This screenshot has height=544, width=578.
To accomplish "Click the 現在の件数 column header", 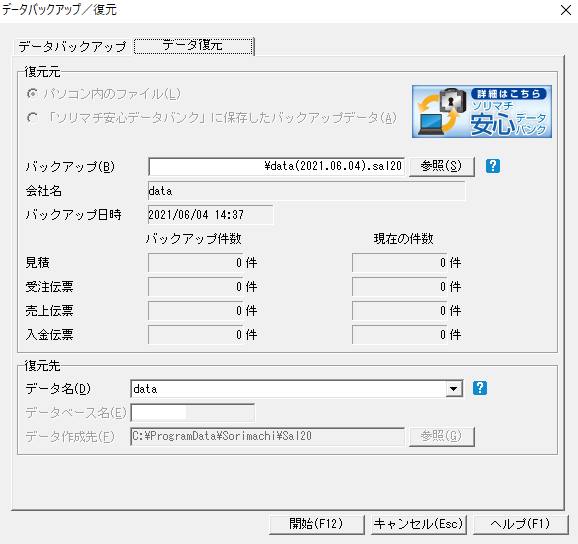I will (403, 239).
